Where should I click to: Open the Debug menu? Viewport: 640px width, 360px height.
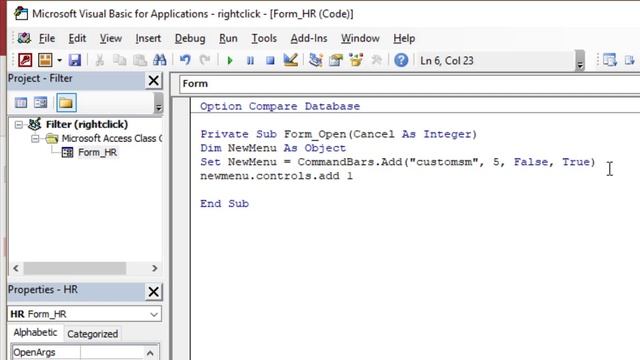[x=190, y=38]
